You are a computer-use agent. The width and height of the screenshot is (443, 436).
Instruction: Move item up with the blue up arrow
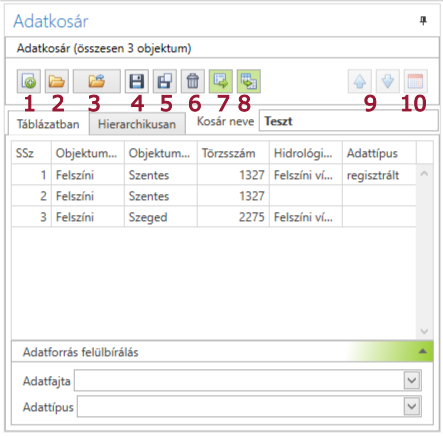(360, 81)
